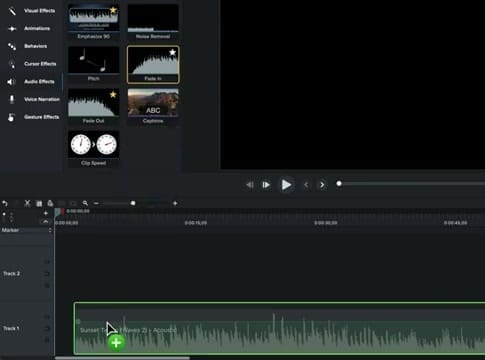Click the Voice Narration microphone icon
This screenshot has height=360, width=485.
(12, 99)
